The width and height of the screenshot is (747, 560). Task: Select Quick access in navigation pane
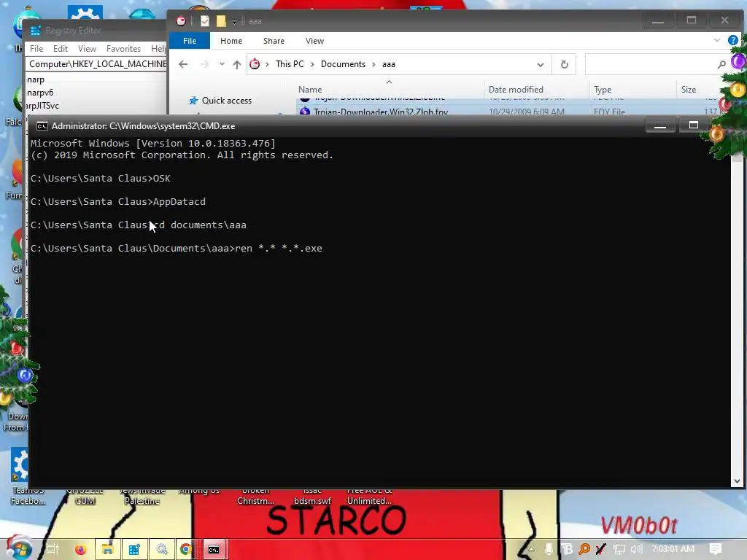coord(226,101)
